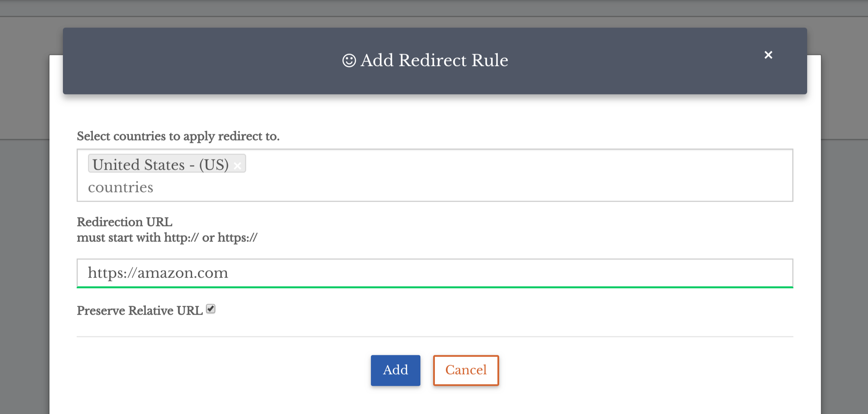Click the green underline of the URL field
The width and height of the screenshot is (868, 414).
click(x=435, y=287)
